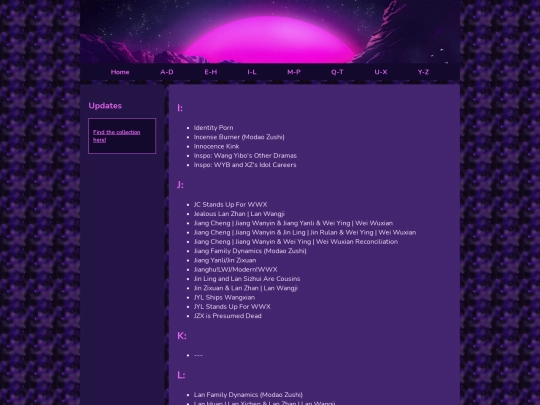The width and height of the screenshot is (540, 405).
Task: Select 'Jiang Family Dynamics (Modao Zushi)'
Action: [x=250, y=251]
